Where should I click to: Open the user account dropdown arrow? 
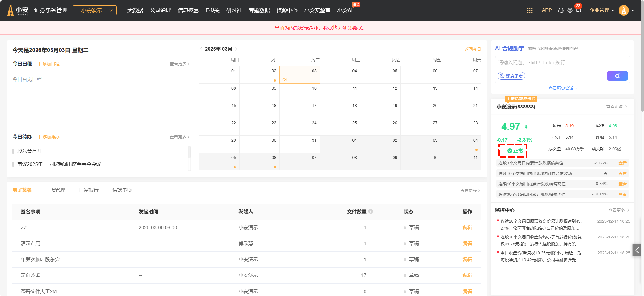click(633, 10)
